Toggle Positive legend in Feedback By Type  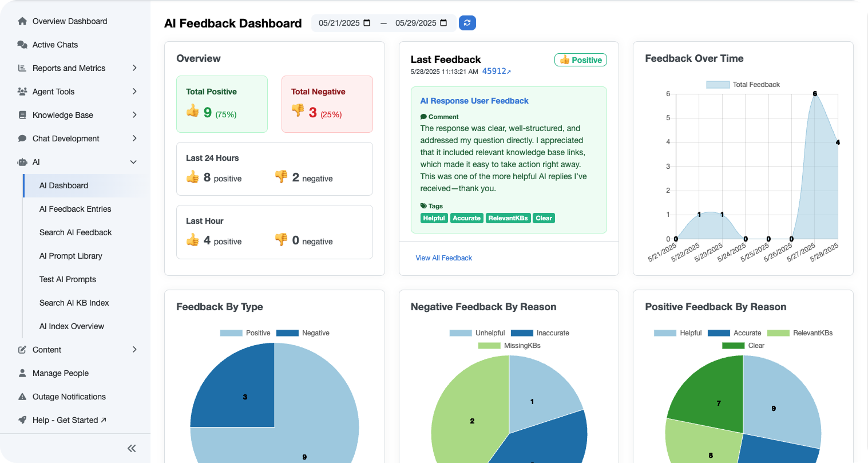245,333
